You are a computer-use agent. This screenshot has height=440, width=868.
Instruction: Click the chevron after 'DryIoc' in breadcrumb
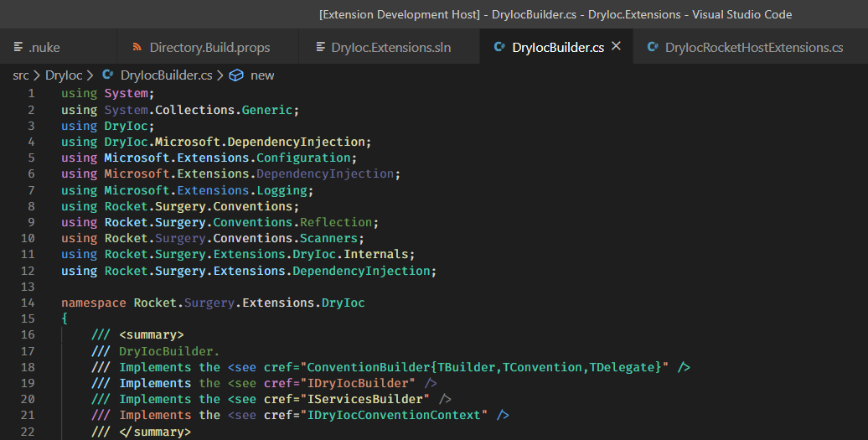[x=90, y=75]
